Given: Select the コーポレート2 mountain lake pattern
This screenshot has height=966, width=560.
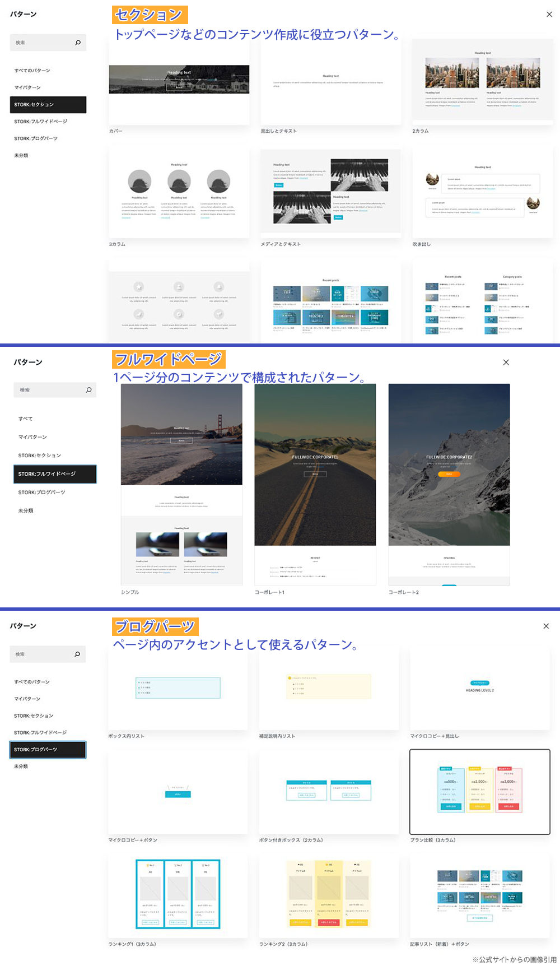Looking at the screenshot, I should pos(449,485).
